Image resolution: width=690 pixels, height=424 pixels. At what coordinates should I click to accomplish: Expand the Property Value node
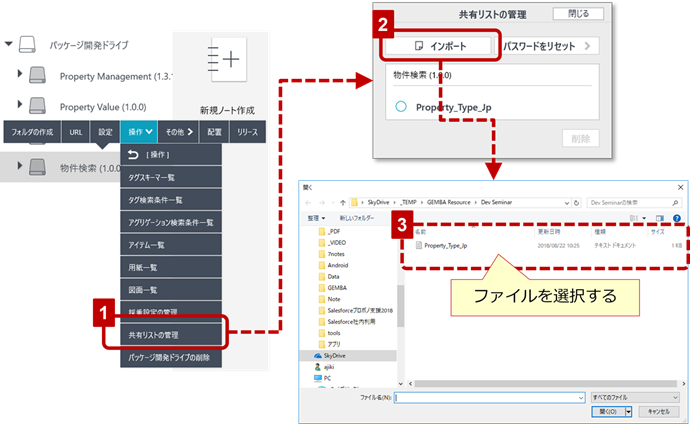coord(19,104)
